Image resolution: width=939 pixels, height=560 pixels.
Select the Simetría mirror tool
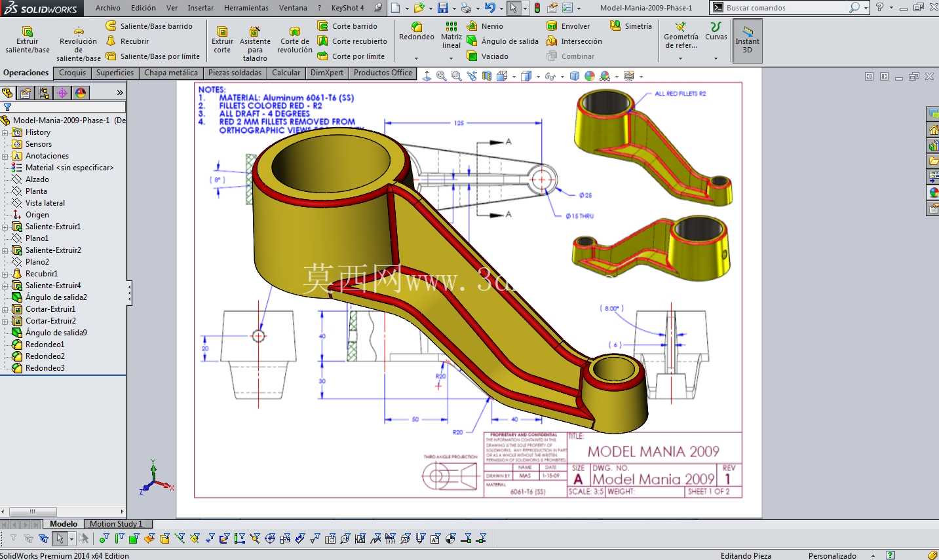[x=631, y=26]
